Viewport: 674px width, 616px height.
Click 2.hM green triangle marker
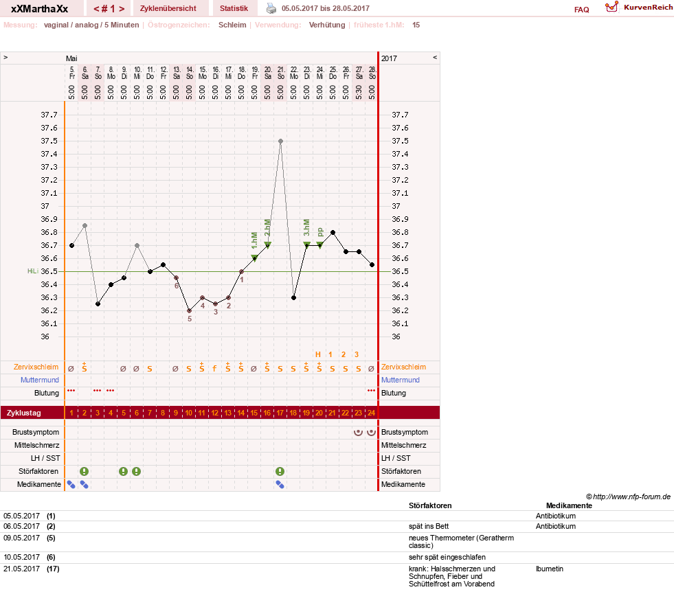coord(267,245)
